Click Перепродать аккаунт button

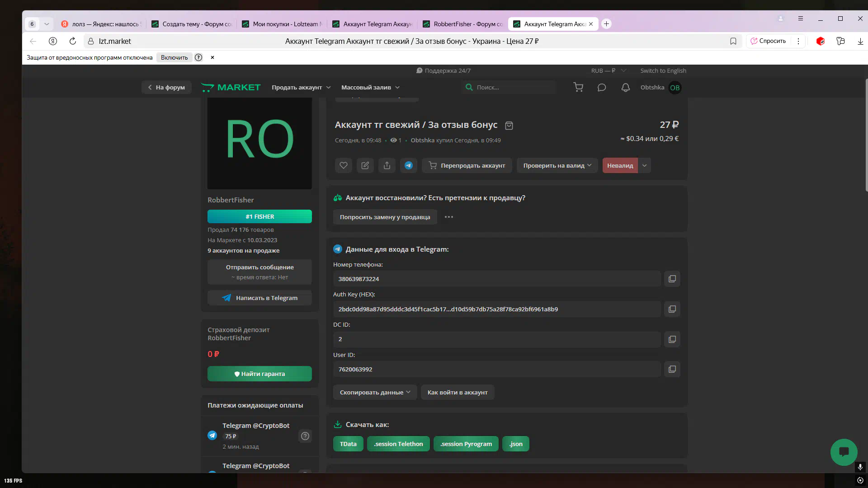pyautogui.click(x=467, y=165)
